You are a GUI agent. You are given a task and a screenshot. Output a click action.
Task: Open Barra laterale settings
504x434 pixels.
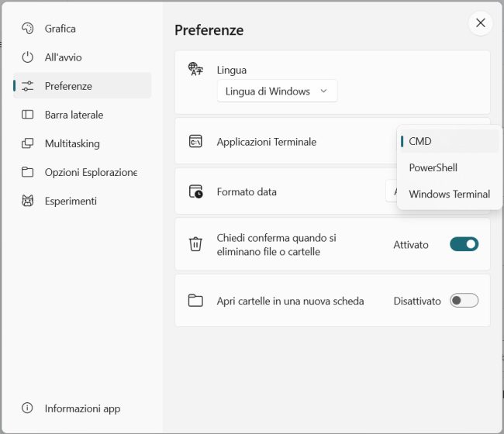[x=82, y=115]
